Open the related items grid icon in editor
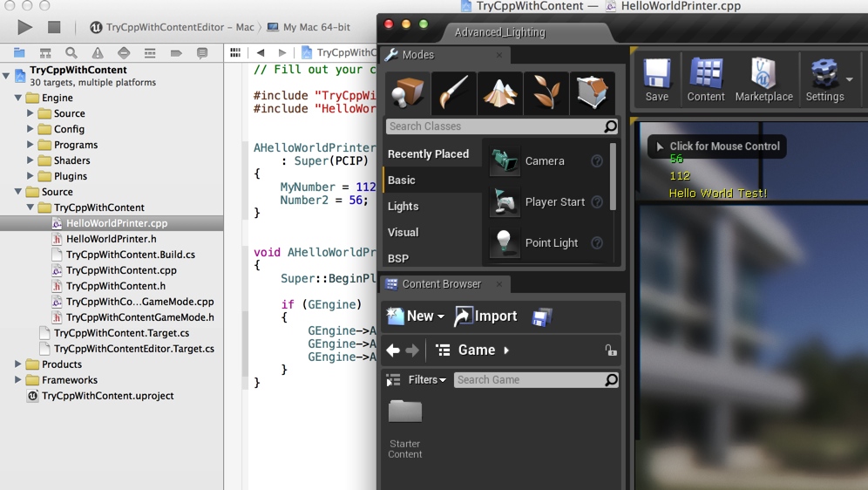This screenshot has height=490, width=868. tap(235, 52)
